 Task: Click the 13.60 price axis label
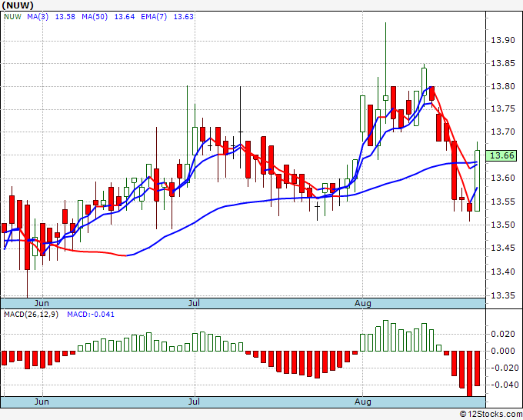point(503,178)
